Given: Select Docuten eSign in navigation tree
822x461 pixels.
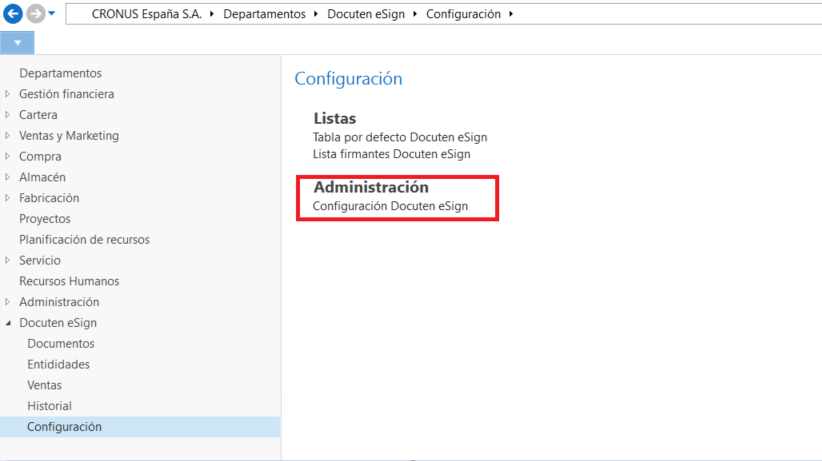Looking at the screenshot, I should click(58, 323).
